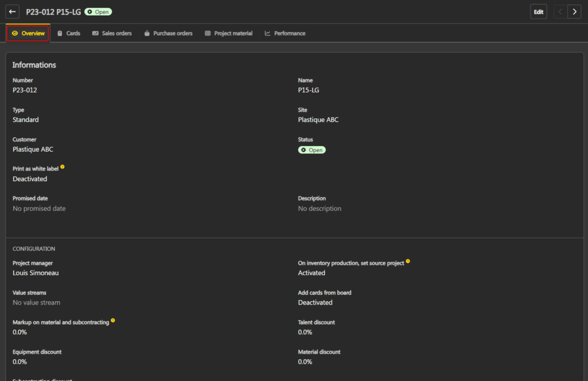Screen dimensions: 588x381
Task: Click the Open status badge under Status
Action: pyautogui.click(x=312, y=150)
